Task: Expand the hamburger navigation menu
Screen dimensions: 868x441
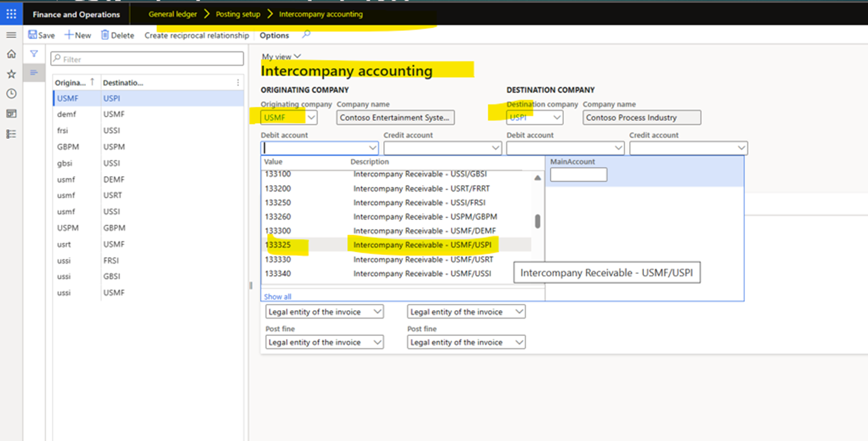Action: [11, 35]
